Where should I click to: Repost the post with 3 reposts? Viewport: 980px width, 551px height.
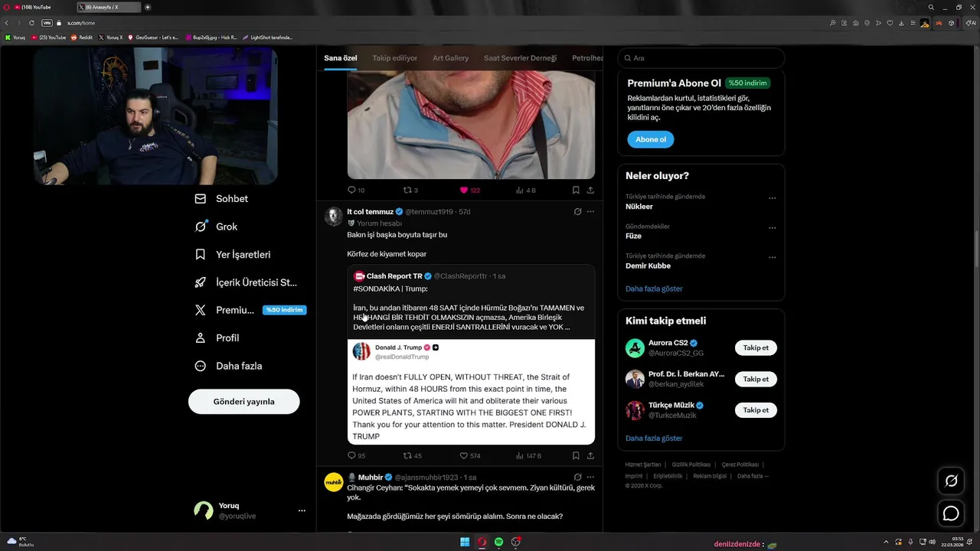[x=410, y=190]
